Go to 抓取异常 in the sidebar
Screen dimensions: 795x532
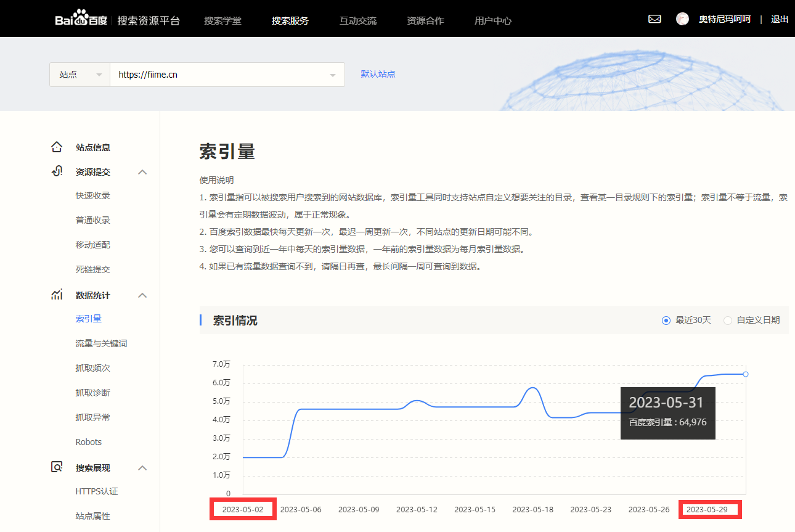(93, 417)
